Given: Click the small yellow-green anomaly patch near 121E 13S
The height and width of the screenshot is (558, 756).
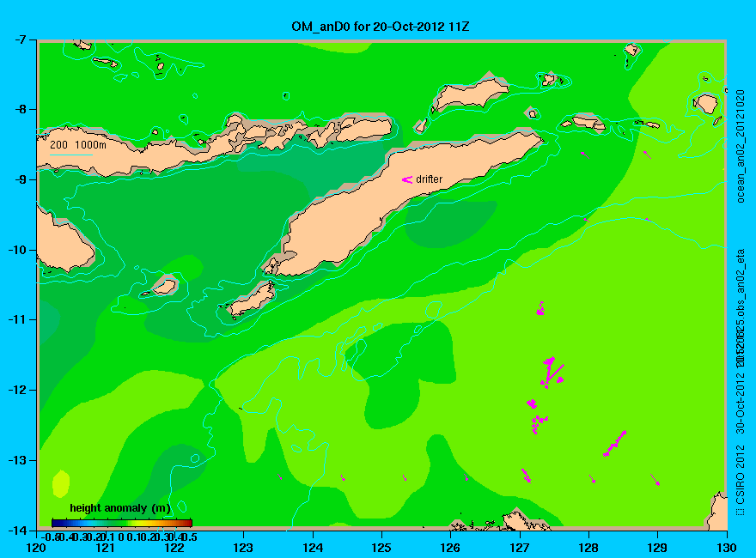Looking at the screenshot, I should point(61,483).
